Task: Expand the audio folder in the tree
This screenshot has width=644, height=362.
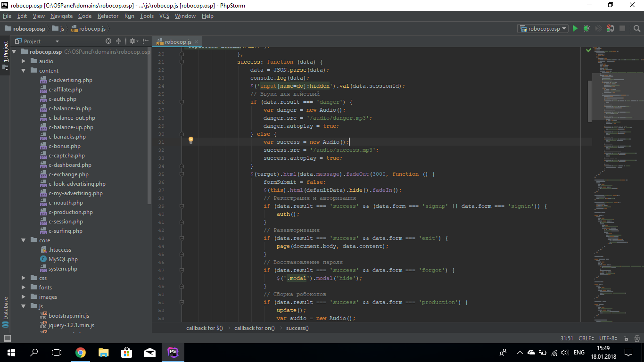Action: coord(24,61)
